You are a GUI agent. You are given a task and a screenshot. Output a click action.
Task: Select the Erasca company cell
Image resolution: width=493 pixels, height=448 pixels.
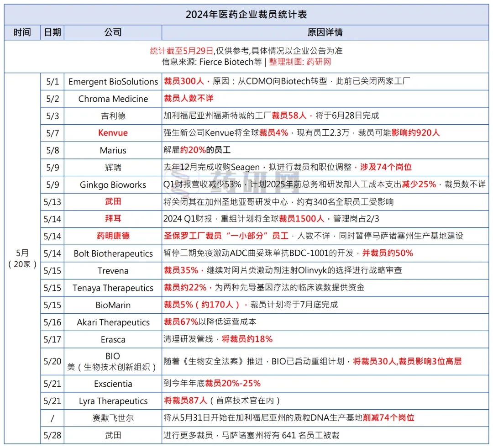(x=113, y=339)
